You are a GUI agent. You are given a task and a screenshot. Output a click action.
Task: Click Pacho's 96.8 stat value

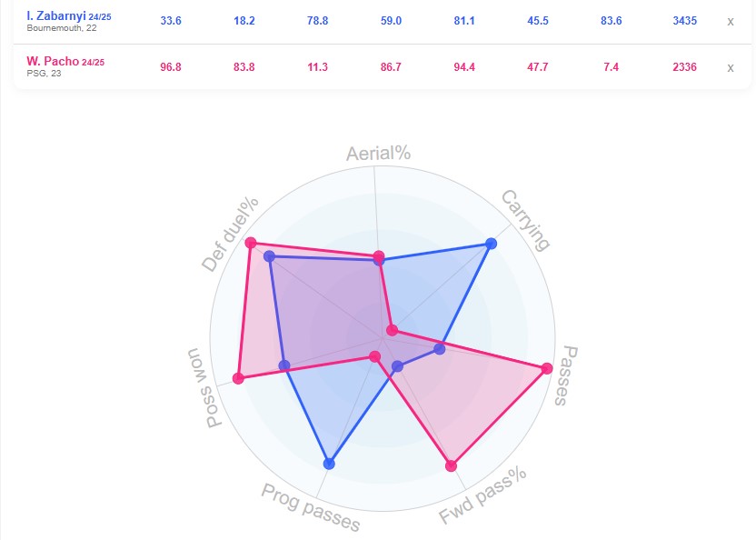click(170, 67)
